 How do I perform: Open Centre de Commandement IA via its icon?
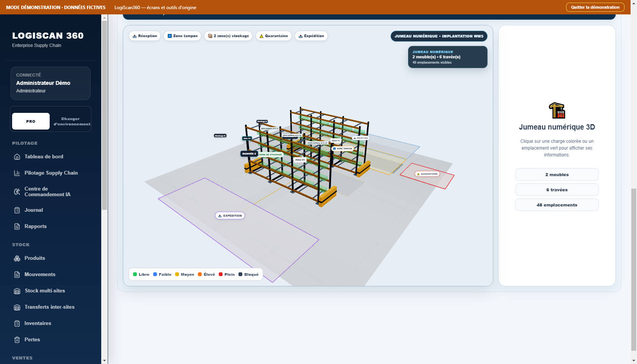tap(17, 192)
